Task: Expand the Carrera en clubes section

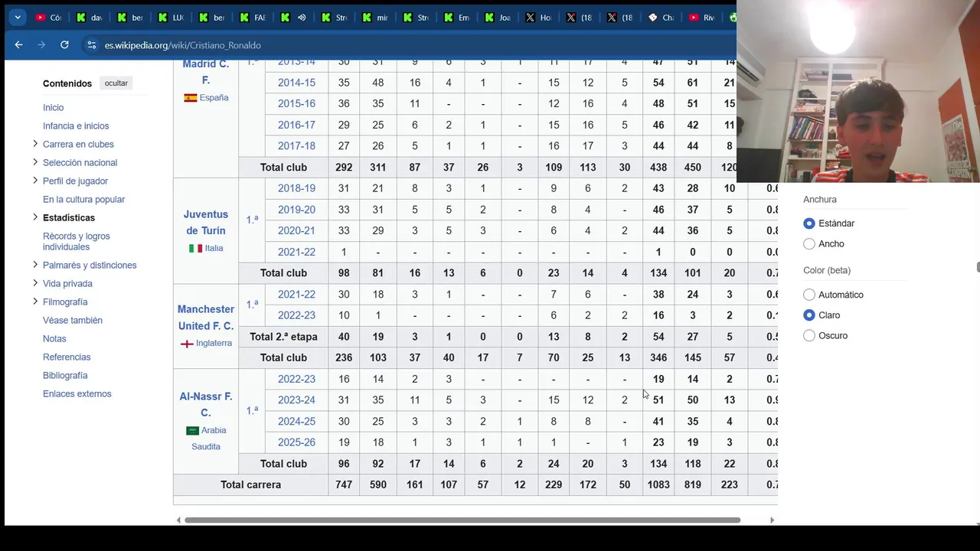Action: (35, 144)
